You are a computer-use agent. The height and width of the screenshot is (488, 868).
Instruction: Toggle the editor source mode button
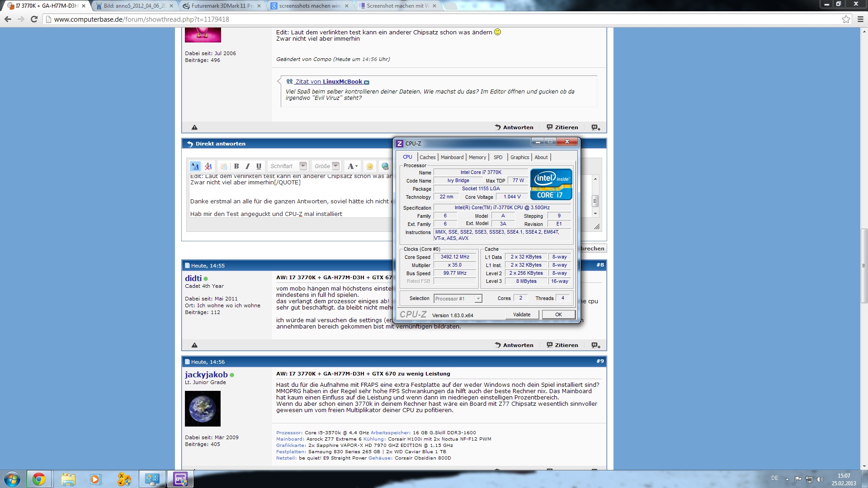[195, 166]
